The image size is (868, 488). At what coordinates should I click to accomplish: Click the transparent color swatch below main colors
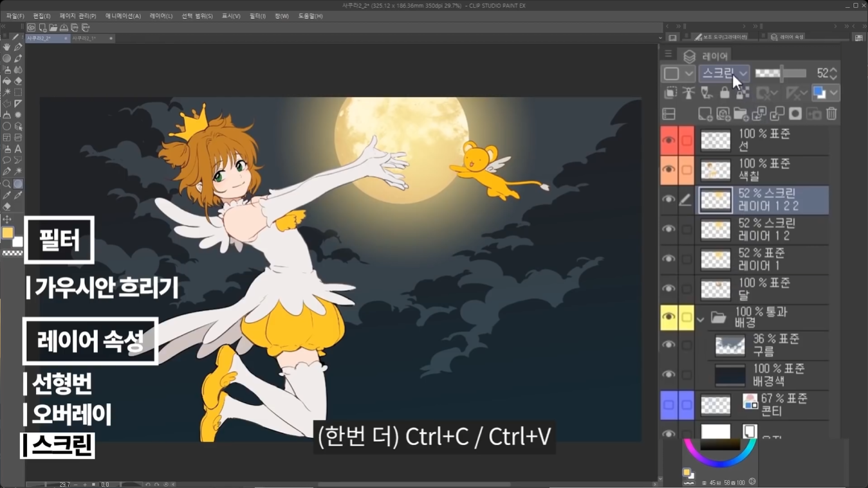[12, 253]
